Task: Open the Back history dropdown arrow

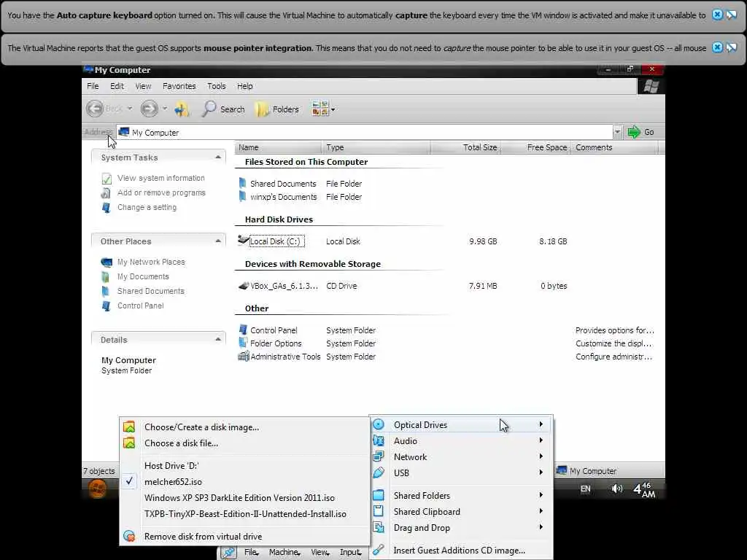Action: pos(130,109)
